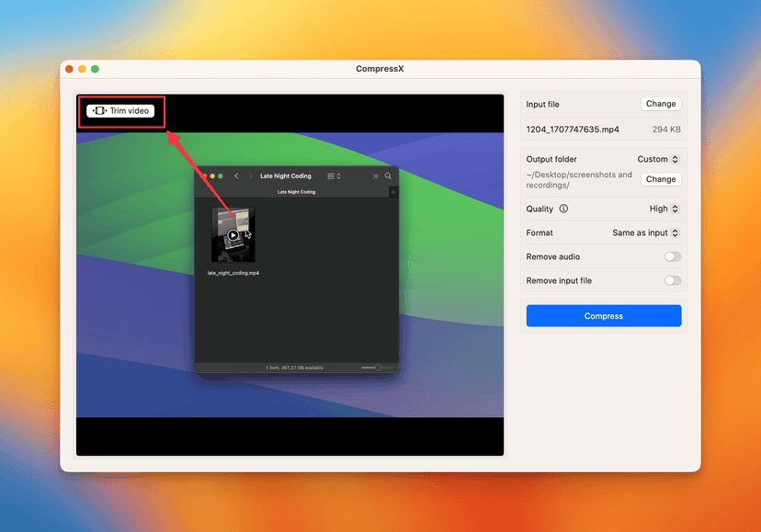Adjust the icon size slider in Finder status bar
This screenshot has height=532, width=761.
tap(379, 368)
